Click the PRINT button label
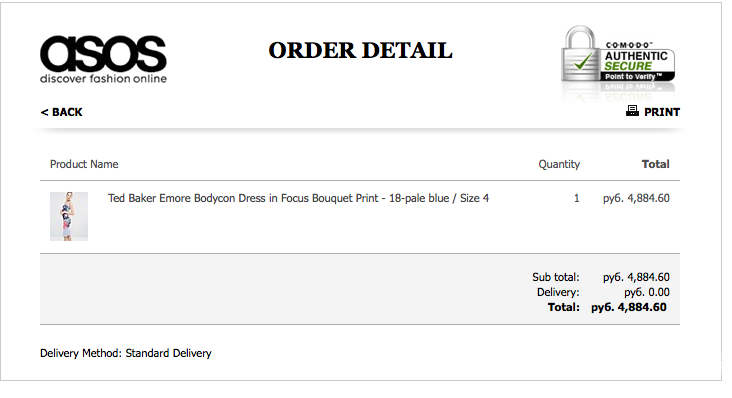 662,112
